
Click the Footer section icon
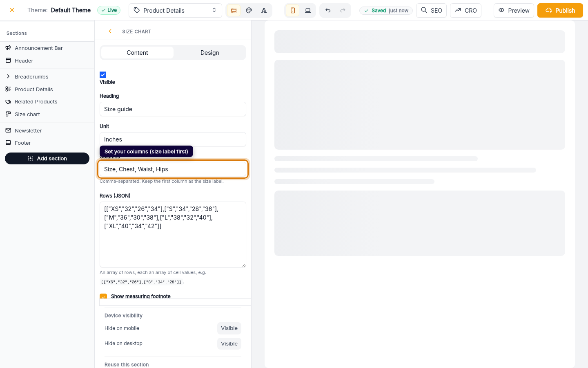pos(8,143)
